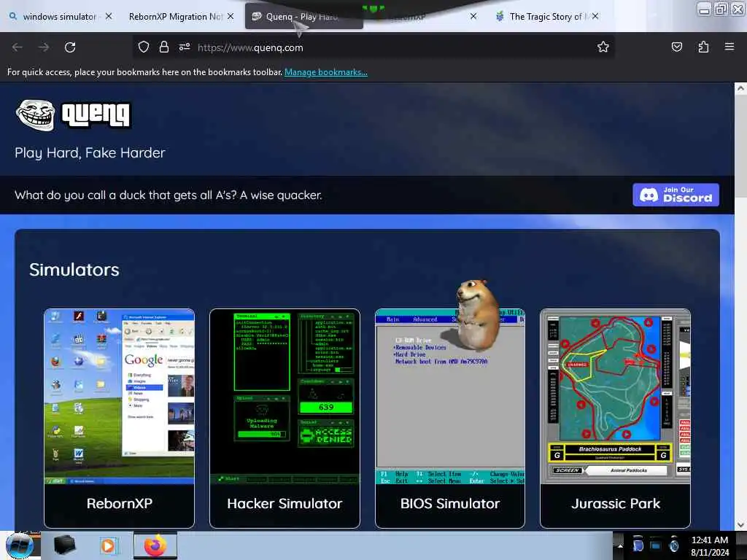
Task: Switch to the RebornXP Migration tab
Action: coord(181,17)
